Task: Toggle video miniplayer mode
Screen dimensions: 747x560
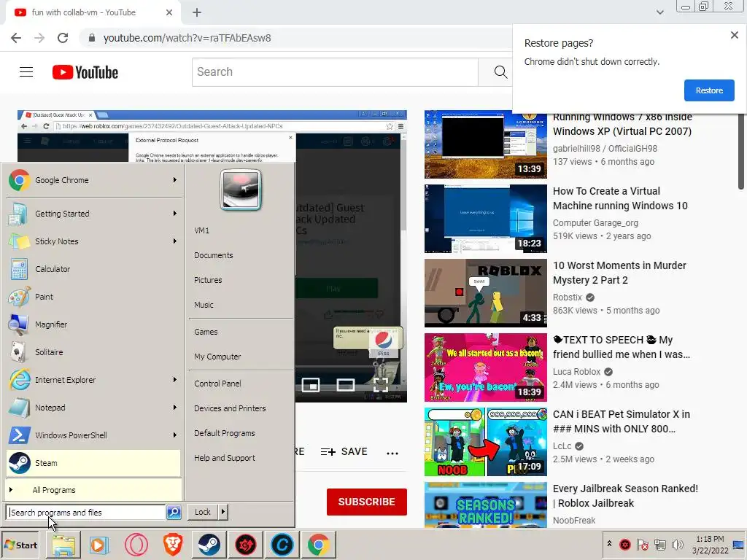Action: click(311, 385)
